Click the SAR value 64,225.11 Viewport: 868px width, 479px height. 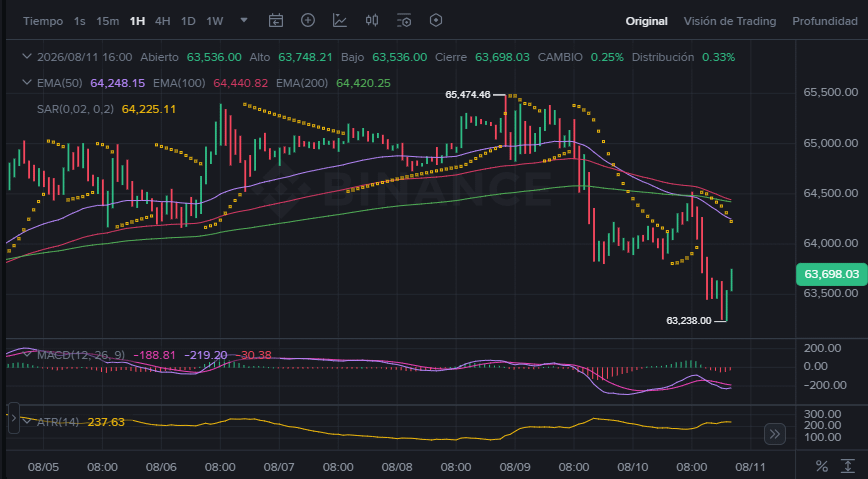click(x=149, y=109)
